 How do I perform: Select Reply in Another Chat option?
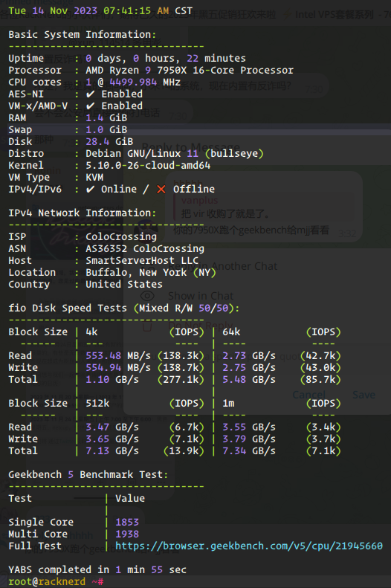pyautogui.click(x=223, y=266)
